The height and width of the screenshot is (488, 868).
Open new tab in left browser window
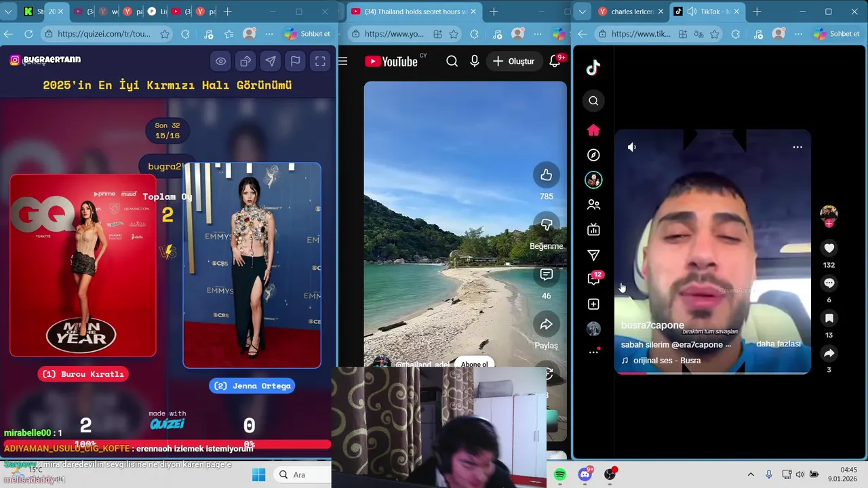coord(227,12)
